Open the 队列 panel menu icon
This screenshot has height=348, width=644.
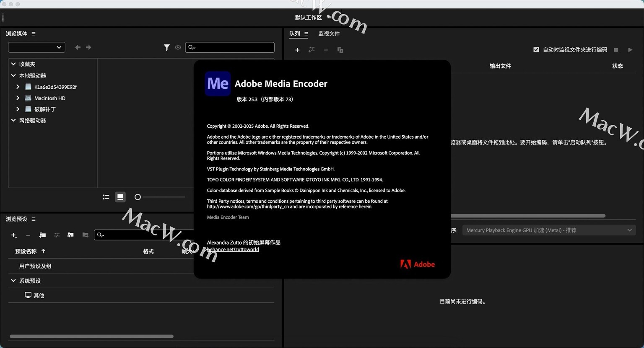306,34
